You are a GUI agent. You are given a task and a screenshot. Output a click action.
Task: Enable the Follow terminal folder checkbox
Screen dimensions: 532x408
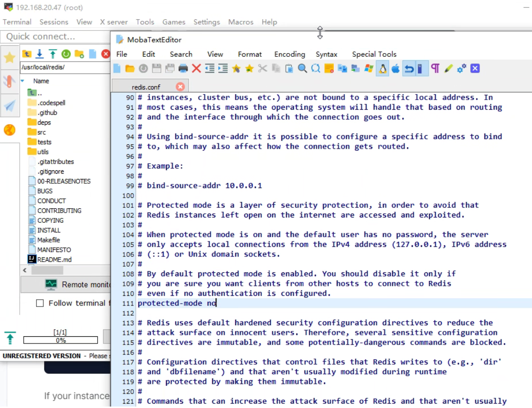point(40,303)
